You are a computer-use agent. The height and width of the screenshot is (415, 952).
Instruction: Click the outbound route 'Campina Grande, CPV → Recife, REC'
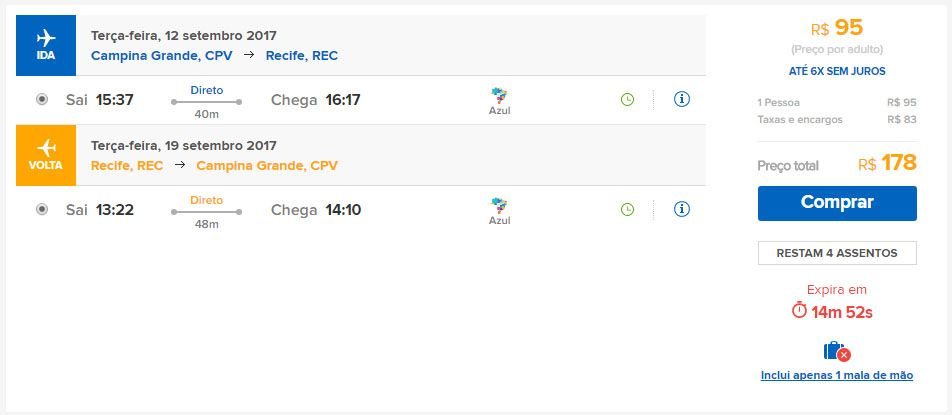coord(214,56)
